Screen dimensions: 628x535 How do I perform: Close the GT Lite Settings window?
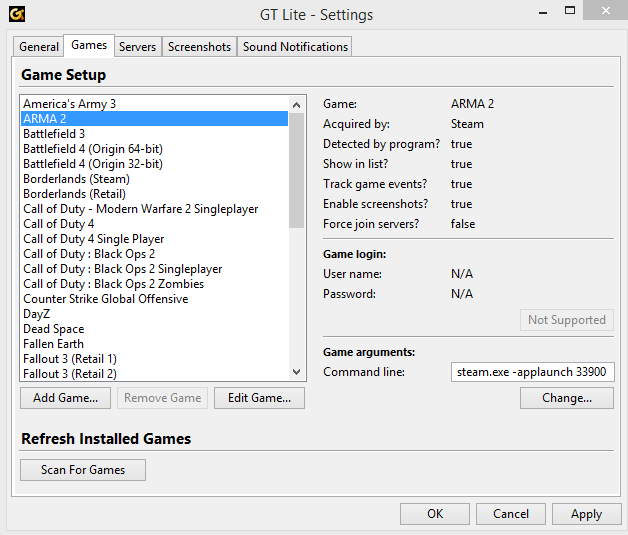(606, 10)
